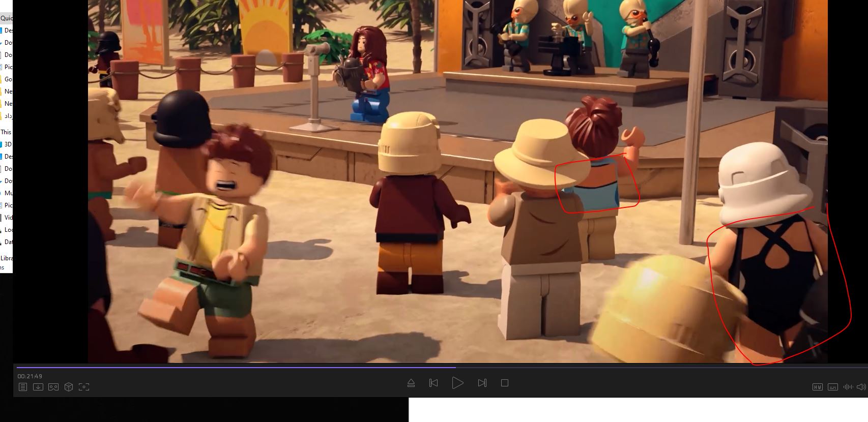The image size is (868, 422).
Task: Select Quick access in Explorer sidebar
Action: (x=6, y=18)
